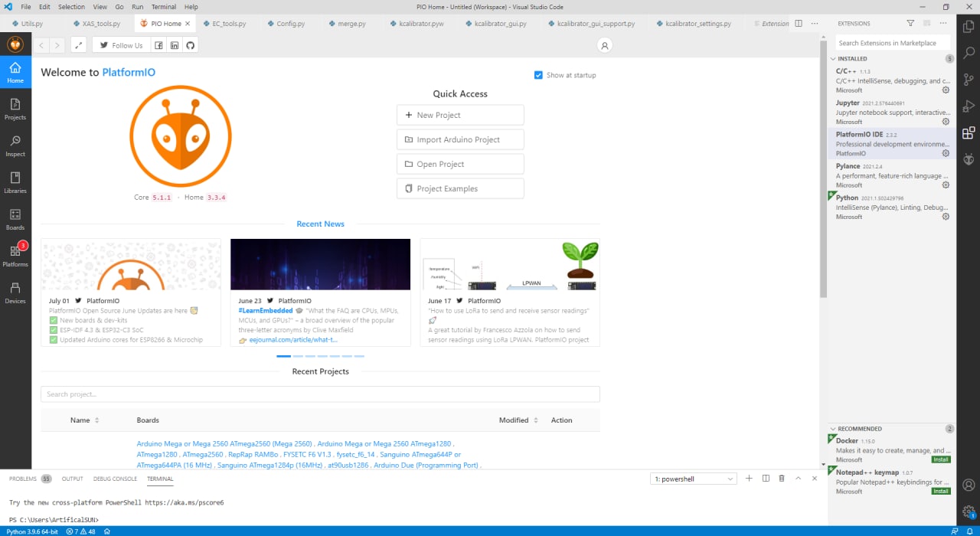The width and height of the screenshot is (980, 536).
Task: Filter extensions with the funnel icon
Action: click(910, 24)
